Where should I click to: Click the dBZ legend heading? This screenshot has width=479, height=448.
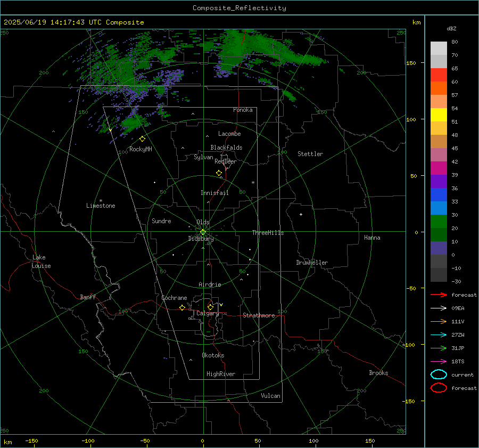pyautogui.click(x=451, y=28)
